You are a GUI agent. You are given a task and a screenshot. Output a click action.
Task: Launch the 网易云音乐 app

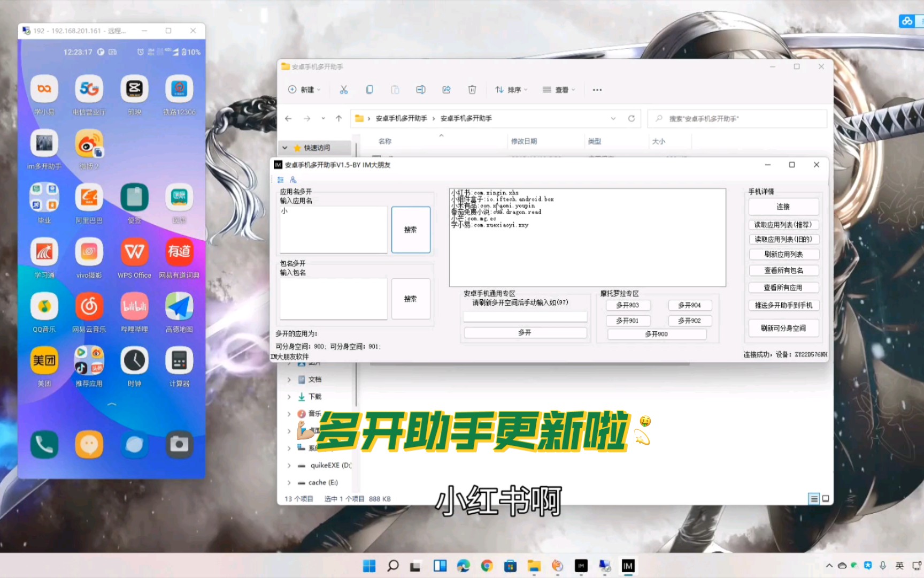pyautogui.click(x=89, y=306)
